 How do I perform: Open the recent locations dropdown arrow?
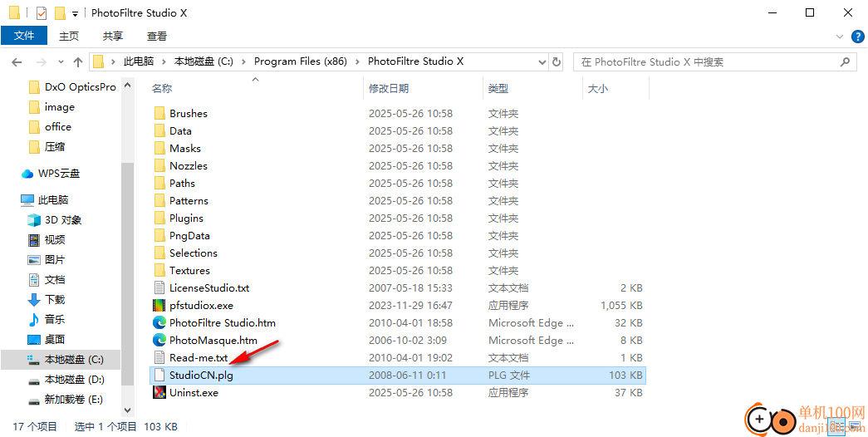(x=61, y=62)
